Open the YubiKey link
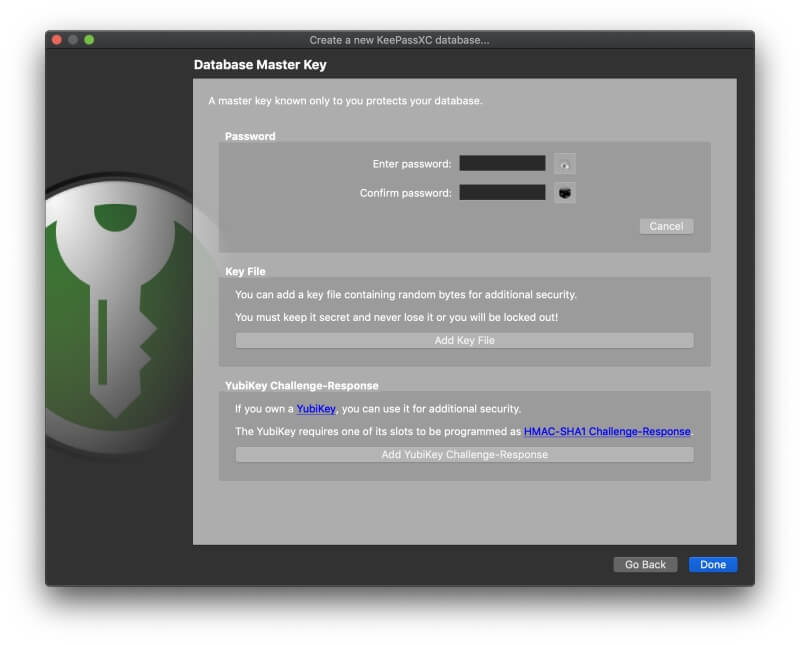This screenshot has height=646, width=800. [316, 409]
